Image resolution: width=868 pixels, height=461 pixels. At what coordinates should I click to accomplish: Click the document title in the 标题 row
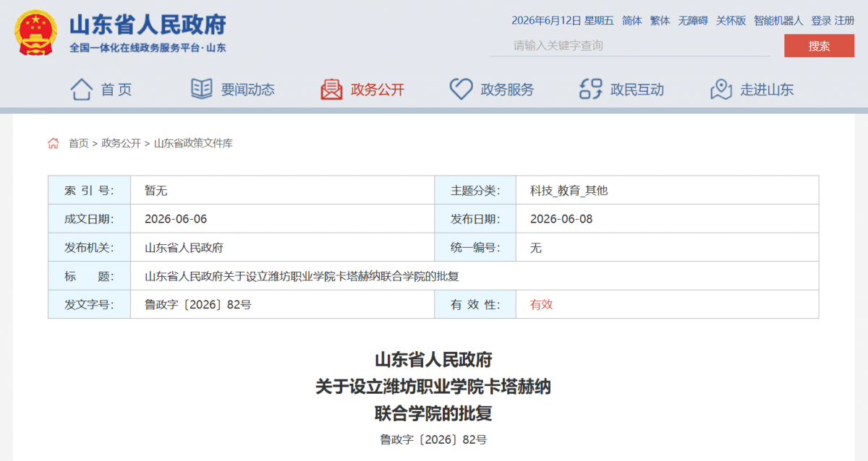click(x=302, y=276)
